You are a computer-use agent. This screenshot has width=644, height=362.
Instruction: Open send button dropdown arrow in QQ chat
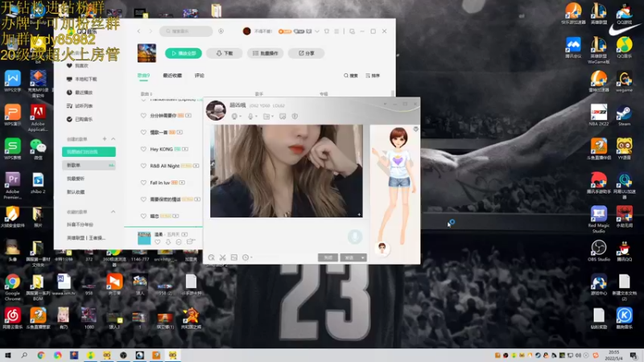click(x=363, y=257)
